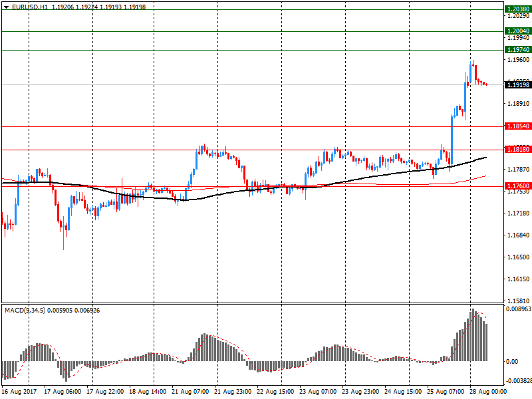
Task: Click the 17 Aug 06:00 time axis label
Action: (x=63, y=392)
